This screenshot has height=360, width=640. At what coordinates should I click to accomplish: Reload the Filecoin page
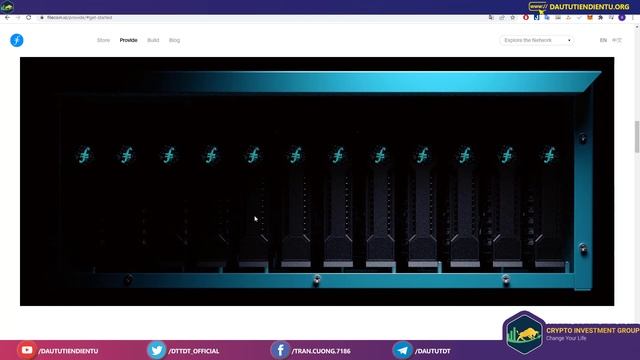pos(29,18)
